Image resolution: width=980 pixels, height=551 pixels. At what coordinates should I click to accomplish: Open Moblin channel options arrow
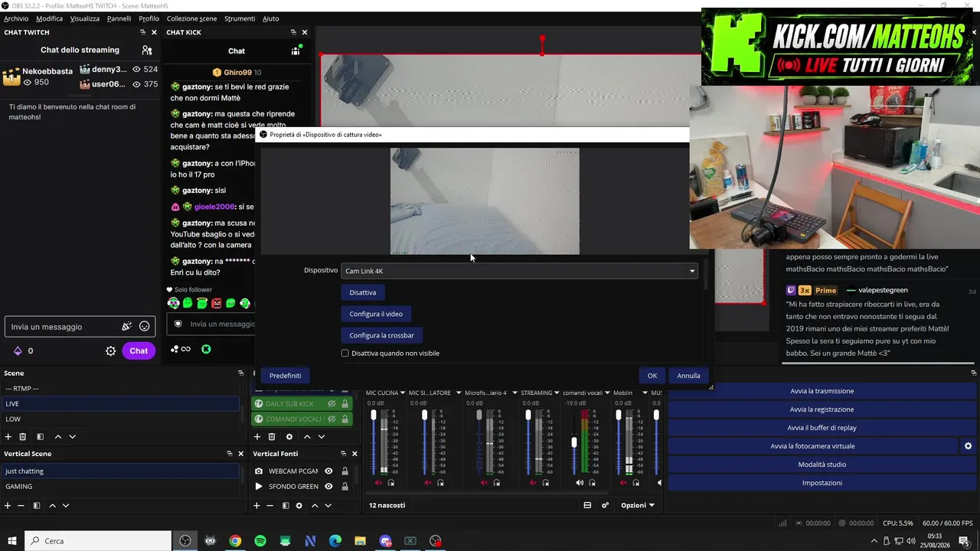tap(645, 393)
